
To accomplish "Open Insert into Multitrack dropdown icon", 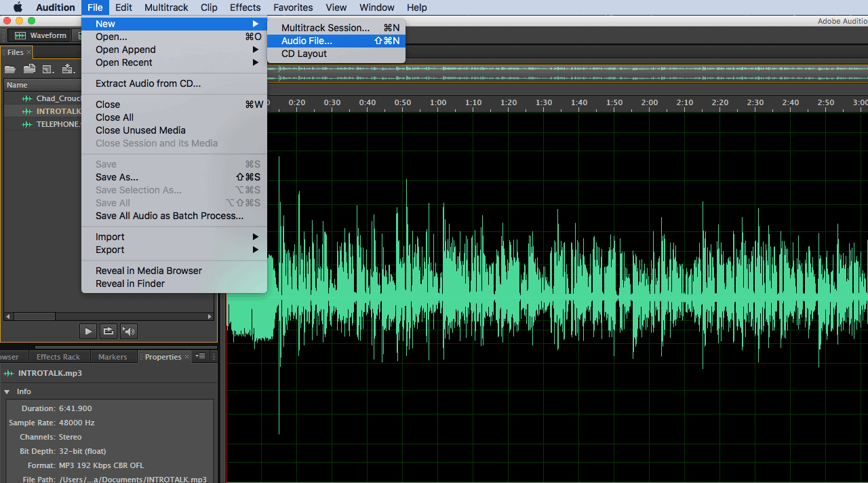I will pos(68,69).
